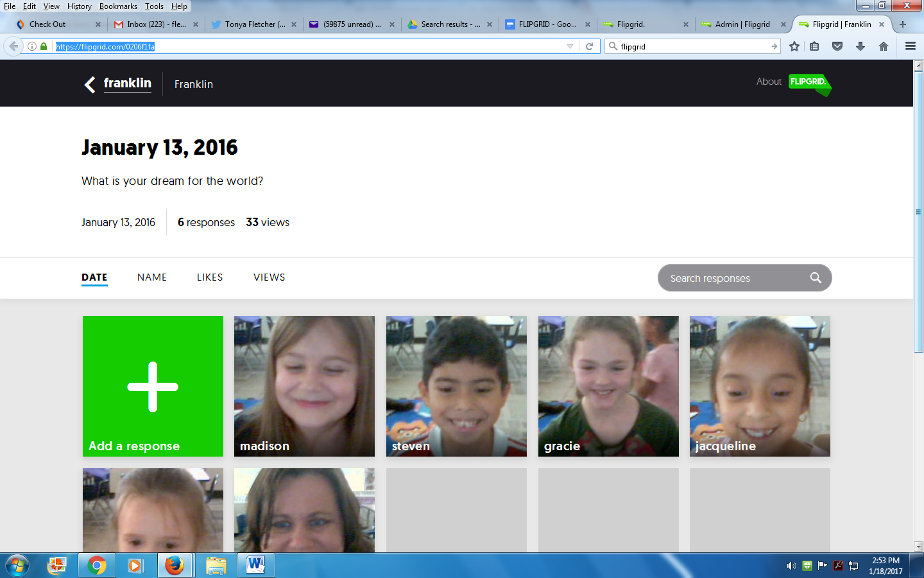The width and height of the screenshot is (924, 578).
Task: Click the '33 views' count text
Action: 268,222
